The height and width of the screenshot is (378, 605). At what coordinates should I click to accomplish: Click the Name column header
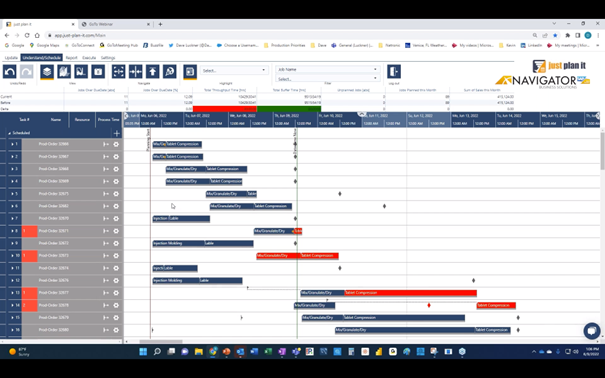click(56, 120)
